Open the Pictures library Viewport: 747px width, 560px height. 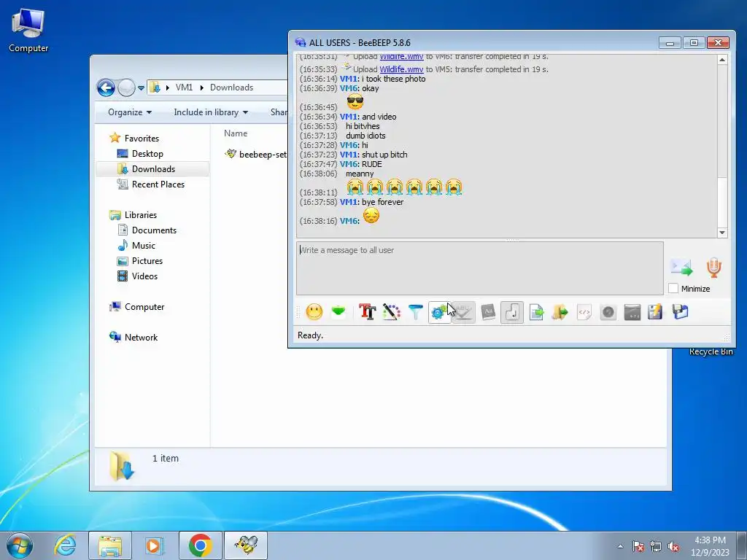(147, 261)
